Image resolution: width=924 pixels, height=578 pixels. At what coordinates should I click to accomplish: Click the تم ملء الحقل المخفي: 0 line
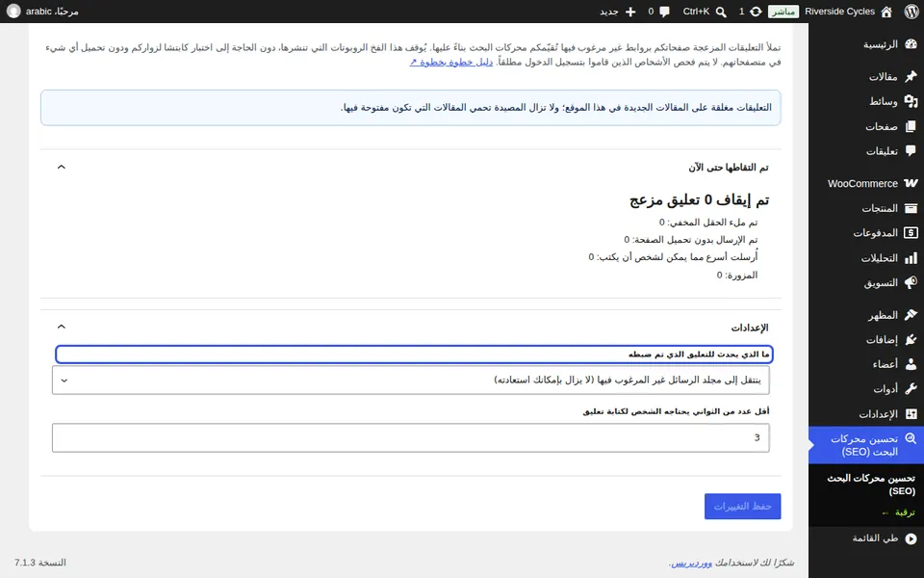708,223
